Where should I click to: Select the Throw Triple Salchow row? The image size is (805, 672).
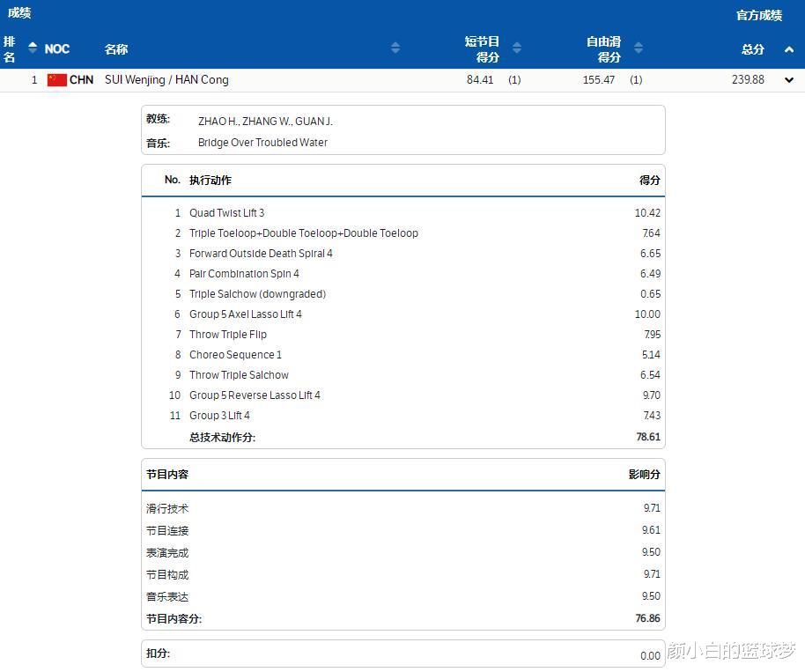coord(403,375)
